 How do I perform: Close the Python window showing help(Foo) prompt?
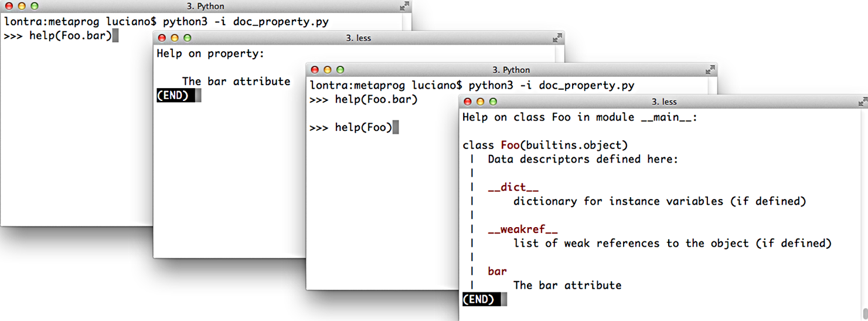tap(315, 70)
